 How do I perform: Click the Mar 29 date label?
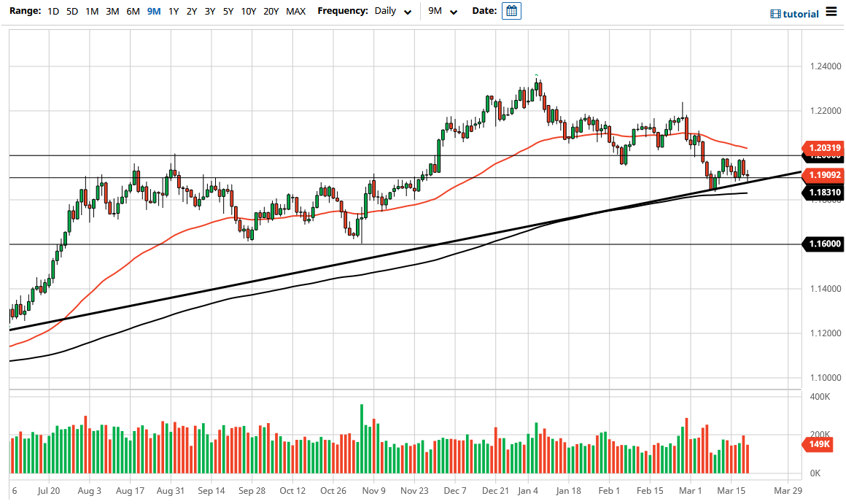tap(788, 491)
